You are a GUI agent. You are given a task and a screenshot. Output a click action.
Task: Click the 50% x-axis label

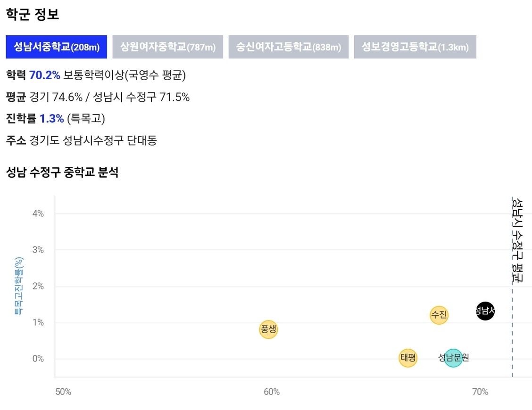[64, 392]
